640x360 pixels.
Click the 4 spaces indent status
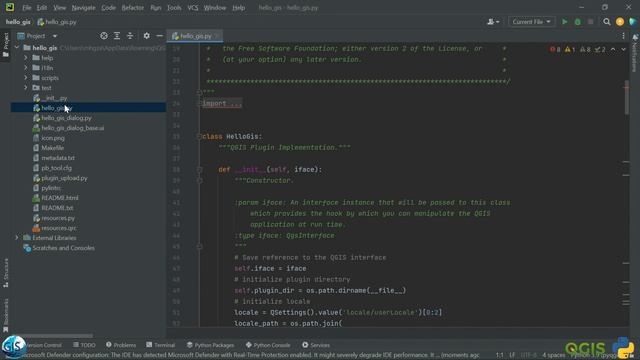coord(553,355)
